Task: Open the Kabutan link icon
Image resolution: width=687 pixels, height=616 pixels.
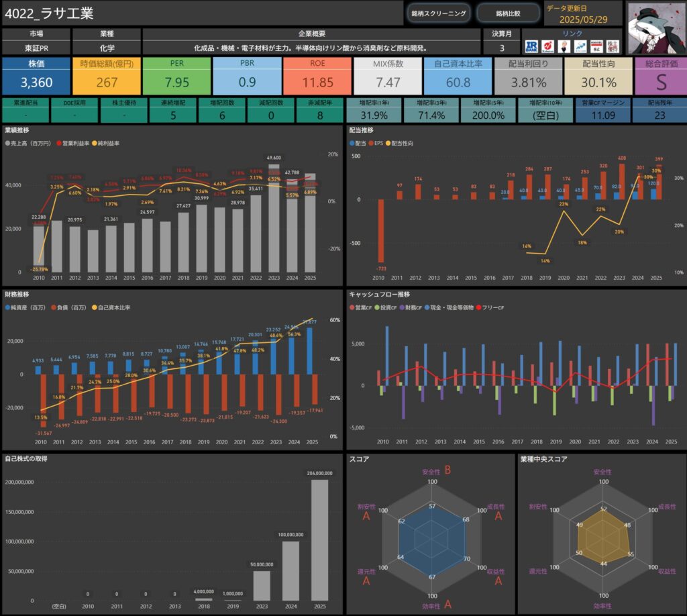Action: (x=547, y=46)
